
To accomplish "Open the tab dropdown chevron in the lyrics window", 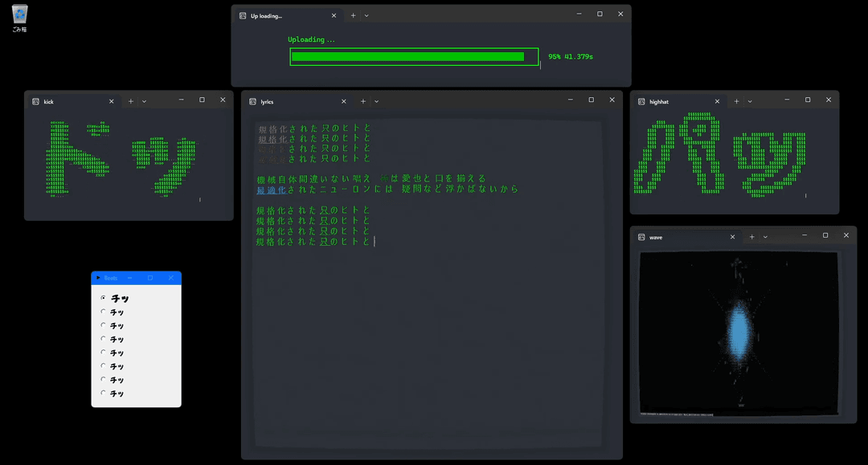I will (x=376, y=101).
